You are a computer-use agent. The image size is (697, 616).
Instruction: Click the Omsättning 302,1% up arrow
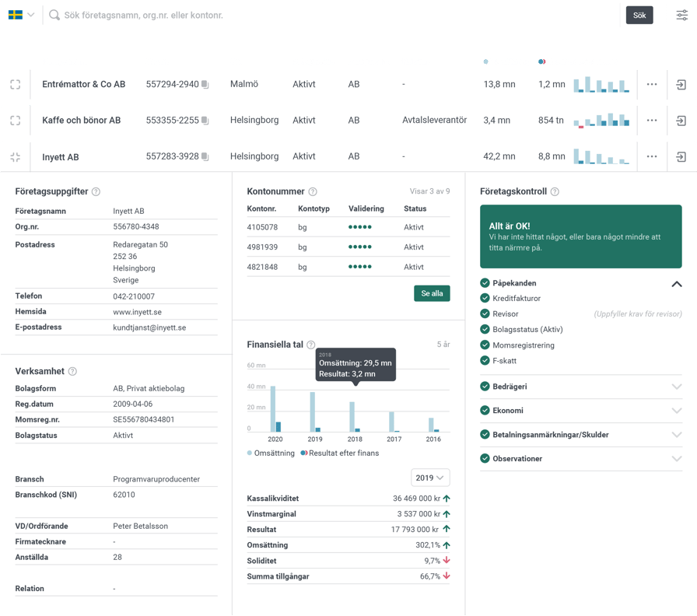click(447, 545)
